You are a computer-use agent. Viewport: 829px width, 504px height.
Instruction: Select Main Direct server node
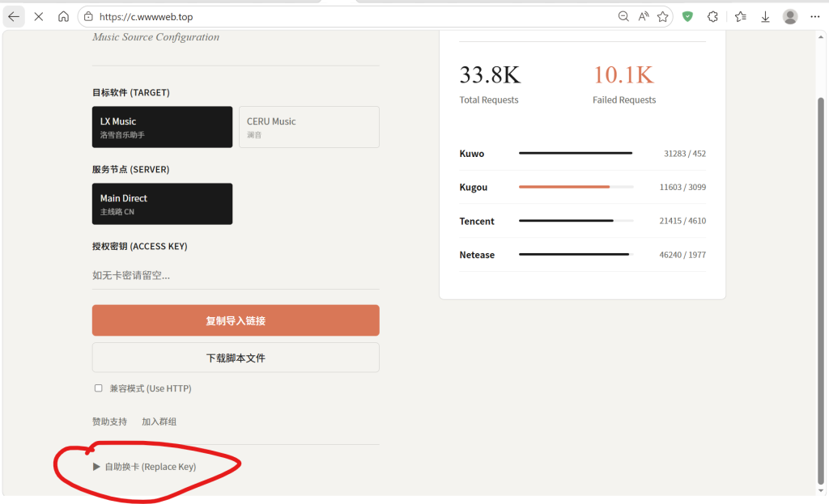click(162, 204)
